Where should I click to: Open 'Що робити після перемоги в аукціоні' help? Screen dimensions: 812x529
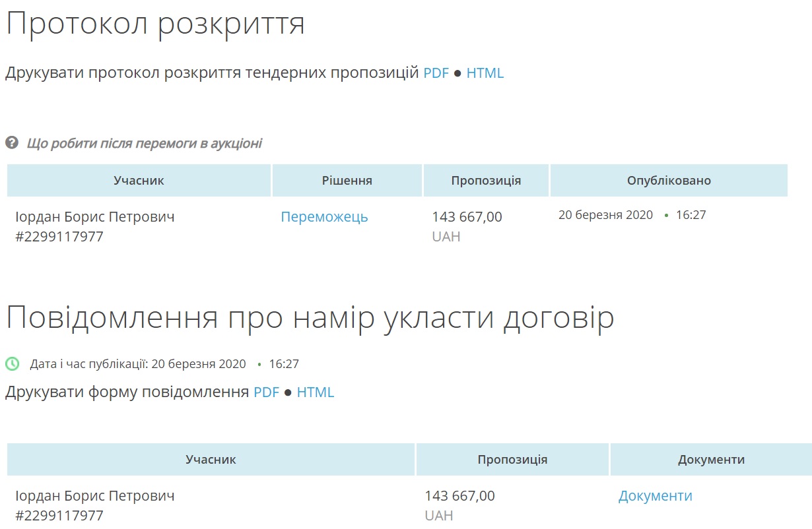coord(144,143)
